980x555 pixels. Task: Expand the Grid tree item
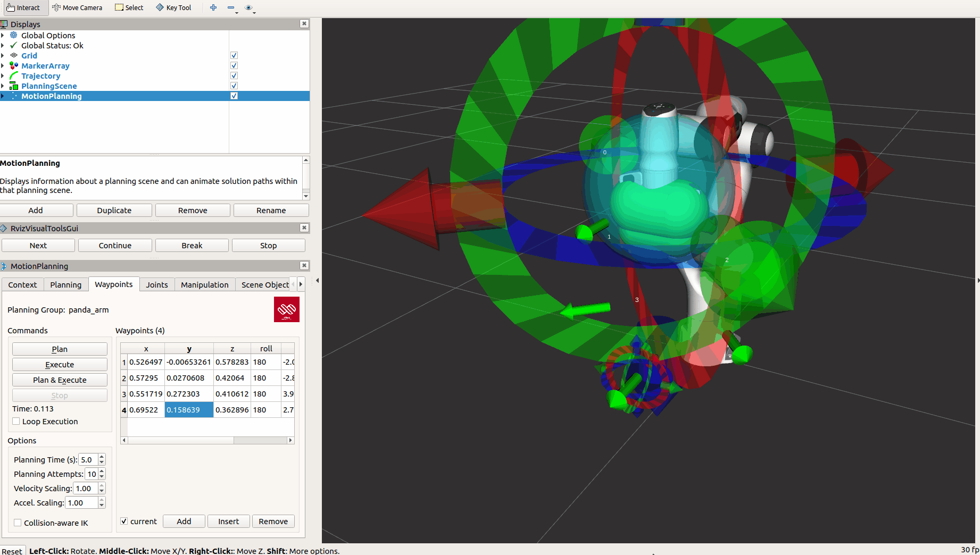point(3,55)
